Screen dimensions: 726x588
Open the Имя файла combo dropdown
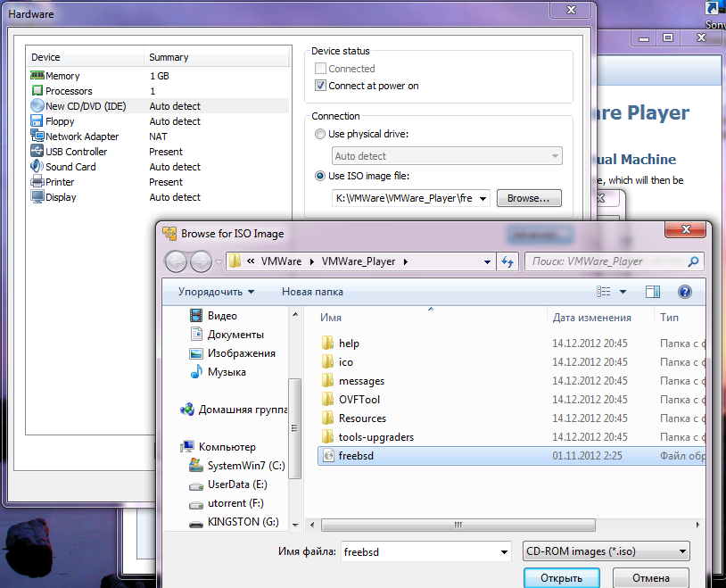(504, 551)
